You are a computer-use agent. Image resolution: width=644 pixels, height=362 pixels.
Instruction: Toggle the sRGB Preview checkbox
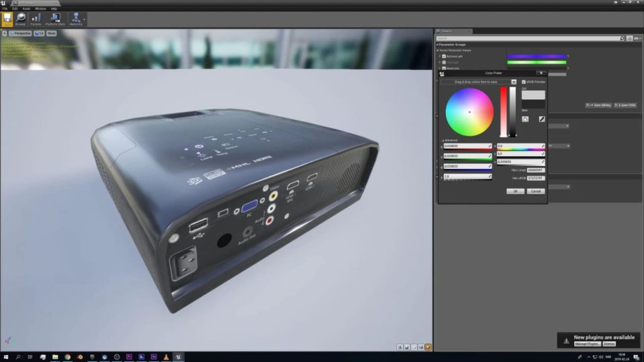(x=525, y=82)
